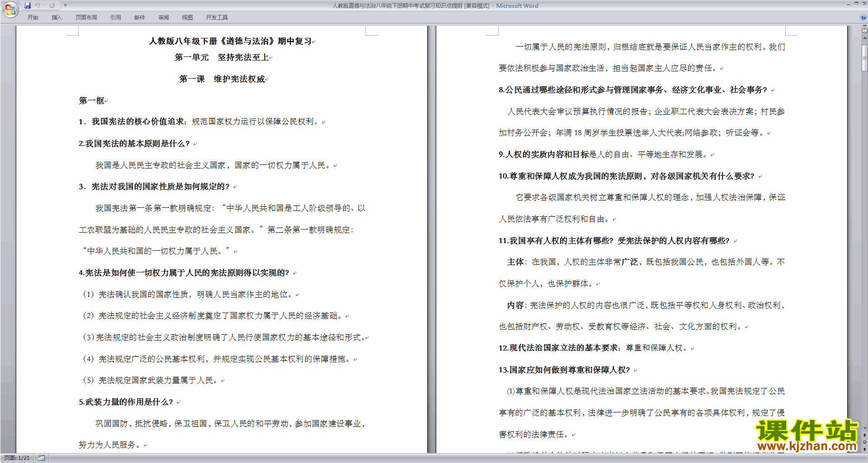868x463 pixels.
Task: Click item (4) 宪法规定广泛的公民基本权利
Action: pyautogui.click(x=217, y=359)
